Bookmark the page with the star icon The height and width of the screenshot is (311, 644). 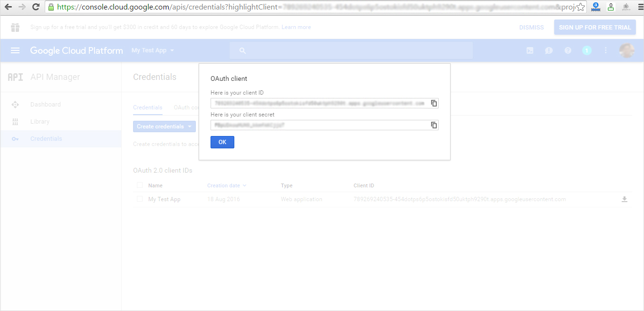[x=580, y=7]
